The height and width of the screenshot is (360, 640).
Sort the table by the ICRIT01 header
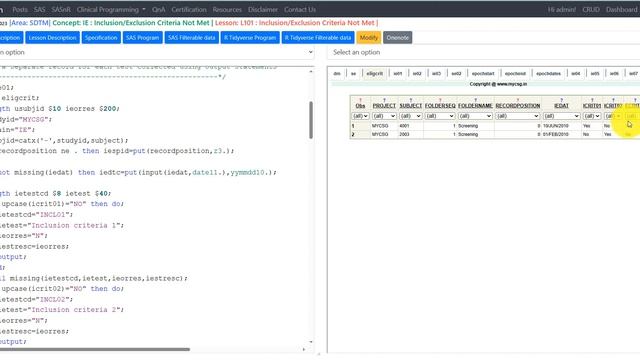(x=592, y=106)
